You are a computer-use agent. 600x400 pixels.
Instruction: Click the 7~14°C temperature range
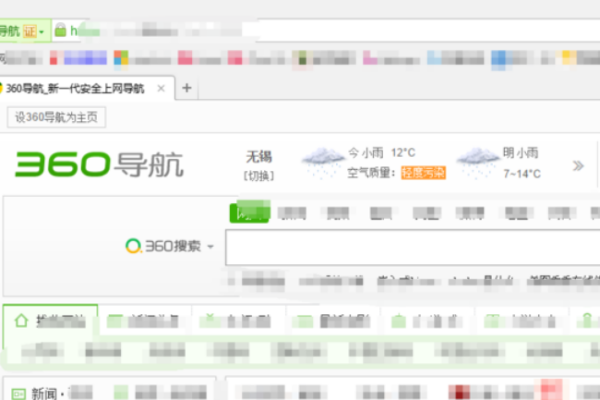(x=522, y=174)
